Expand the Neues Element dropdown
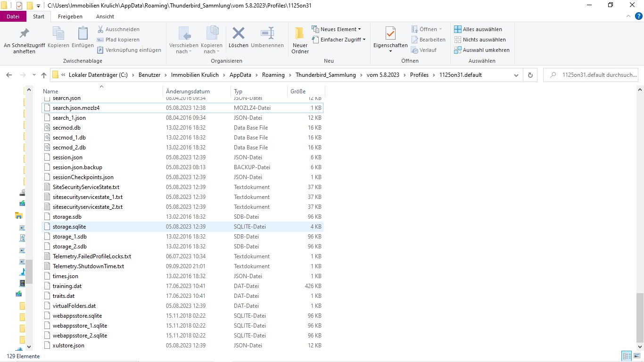The height and width of the screenshot is (362, 644). 337,29
